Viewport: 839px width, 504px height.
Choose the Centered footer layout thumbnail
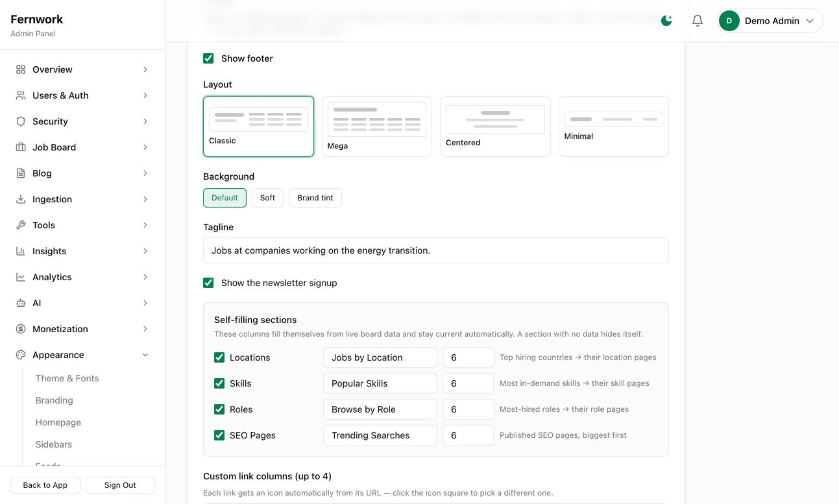tap(495, 126)
